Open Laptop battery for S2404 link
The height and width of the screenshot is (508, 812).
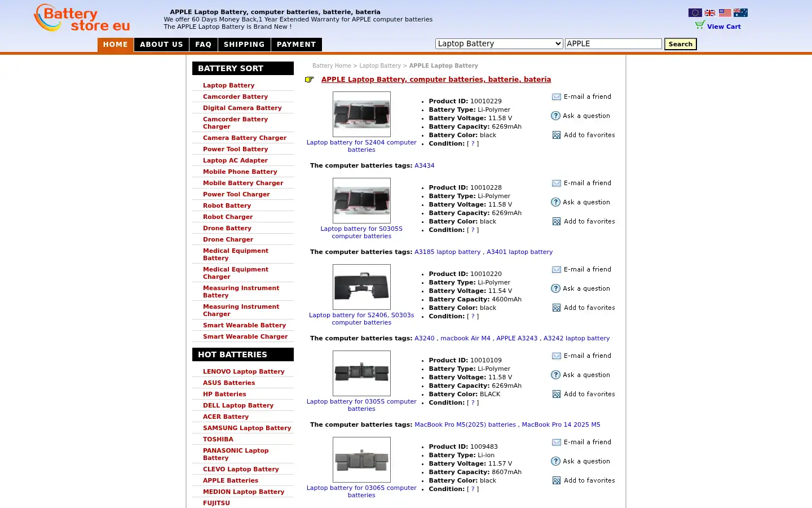tap(361, 146)
